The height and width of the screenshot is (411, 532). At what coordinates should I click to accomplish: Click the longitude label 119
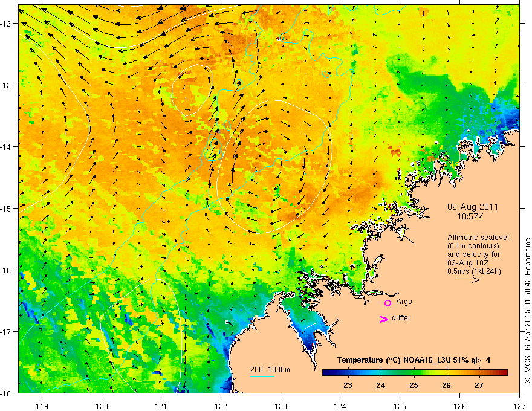(42, 406)
